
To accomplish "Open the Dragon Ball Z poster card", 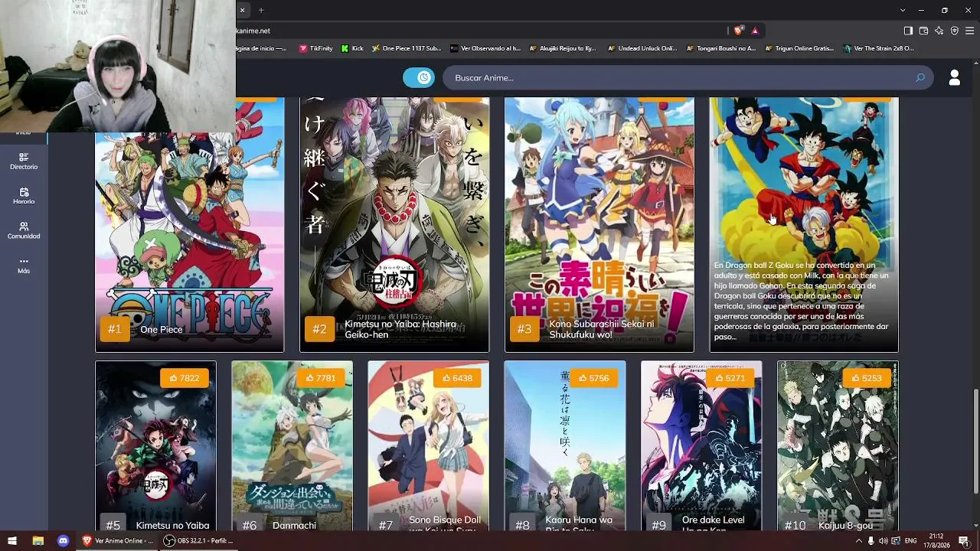I will (804, 224).
